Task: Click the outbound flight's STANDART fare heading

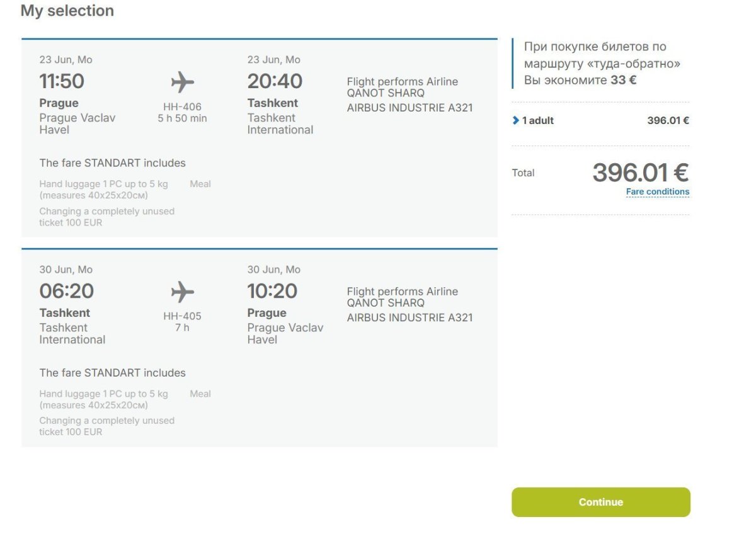Action: pyautogui.click(x=112, y=163)
